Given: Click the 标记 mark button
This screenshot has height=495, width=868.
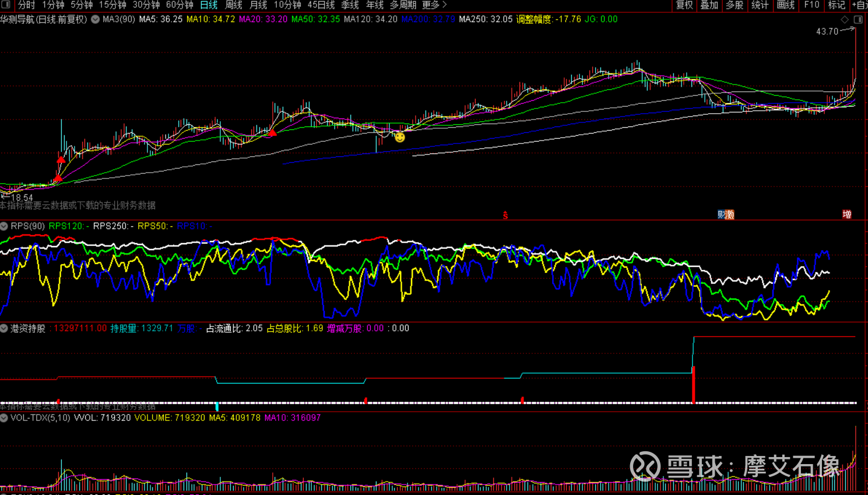Looking at the screenshot, I should 837,5.
